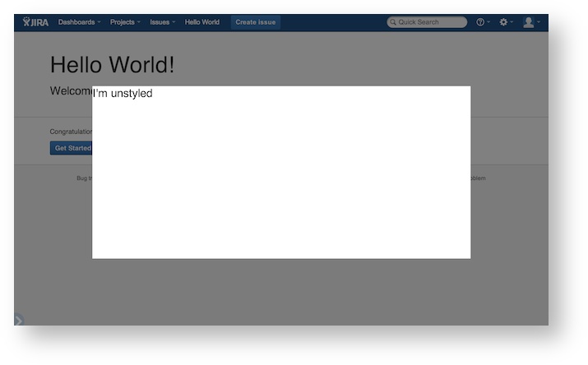Viewport: 588px width, 365px height.
Task: Expand the Projects dropdown menu
Action: point(125,22)
